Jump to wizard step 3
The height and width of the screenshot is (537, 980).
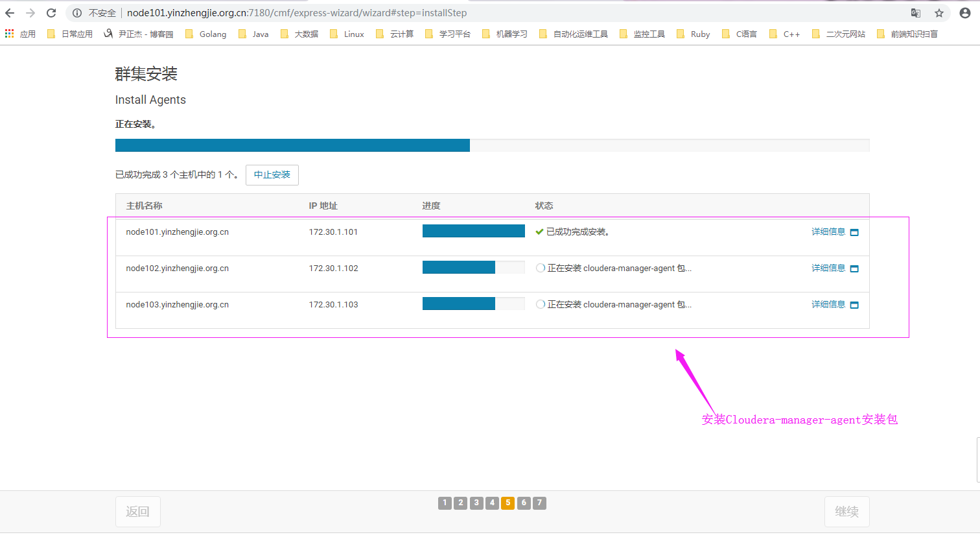476,503
